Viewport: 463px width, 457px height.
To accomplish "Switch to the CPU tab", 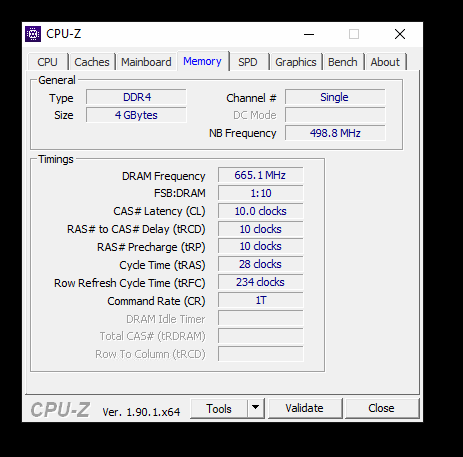I will coord(48,62).
